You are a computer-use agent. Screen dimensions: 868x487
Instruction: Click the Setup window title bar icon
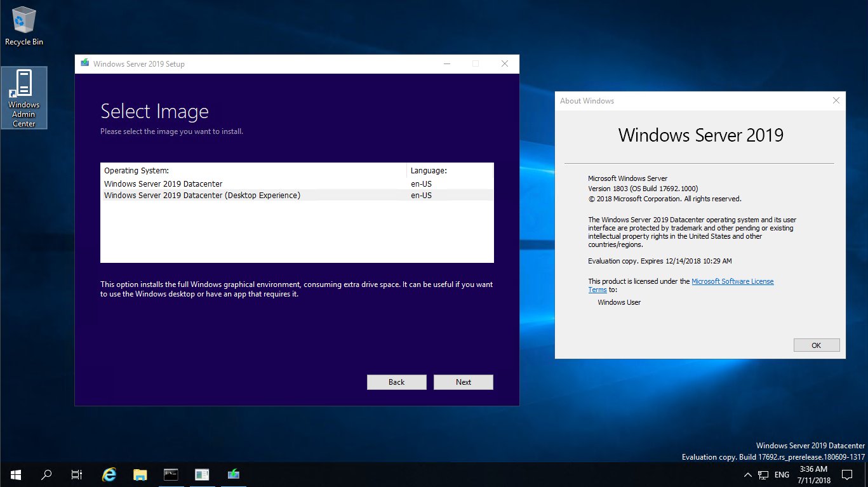coord(84,63)
